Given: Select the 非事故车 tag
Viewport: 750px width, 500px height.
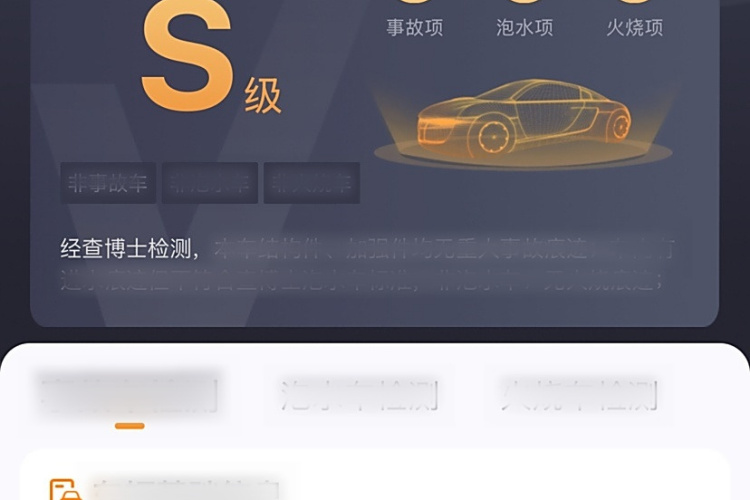Looking at the screenshot, I should tap(108, 183).
